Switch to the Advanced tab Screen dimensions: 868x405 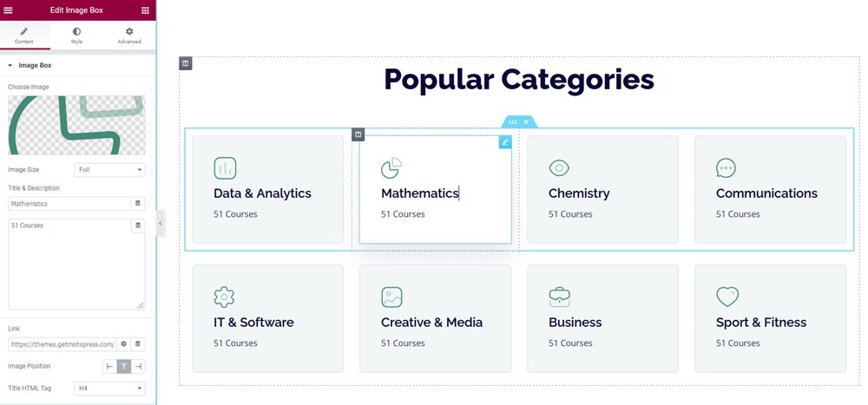coord(129,36)
